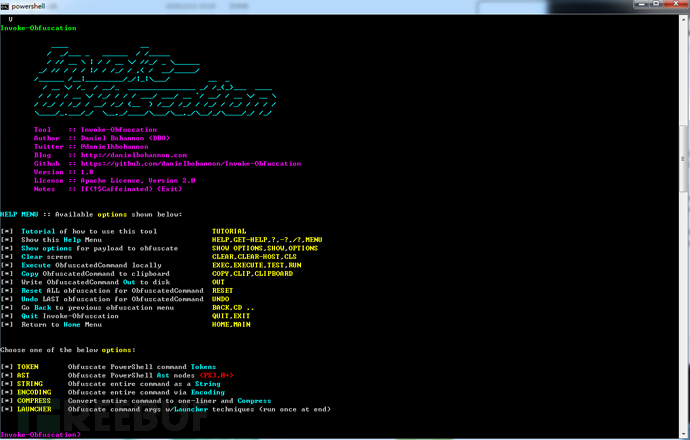
Task: Click the PowerShell window title bar icon
Action: (x=5, y=7)
